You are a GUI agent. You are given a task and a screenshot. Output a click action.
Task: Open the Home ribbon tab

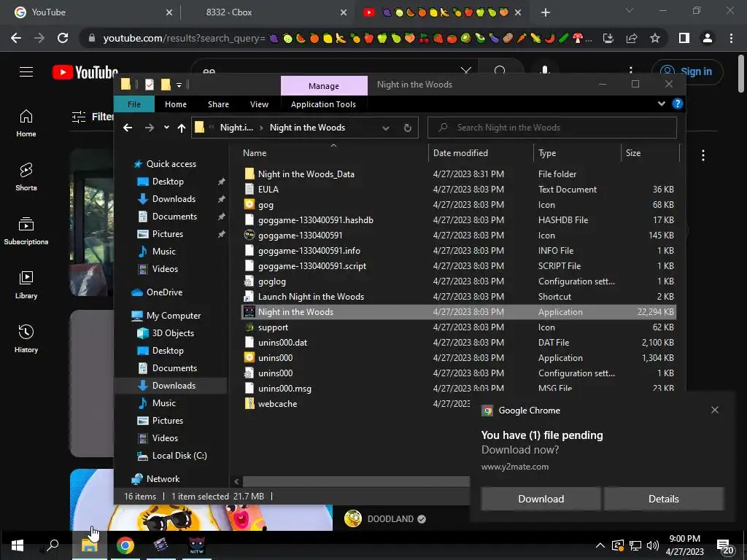click(x=176, y=104)
